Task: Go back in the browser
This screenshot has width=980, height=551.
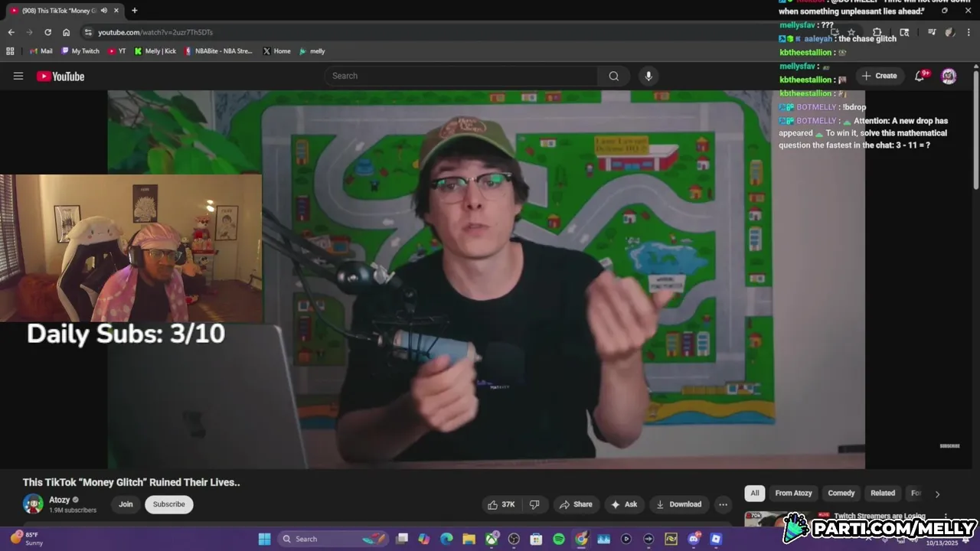Action: coord(11,32)
